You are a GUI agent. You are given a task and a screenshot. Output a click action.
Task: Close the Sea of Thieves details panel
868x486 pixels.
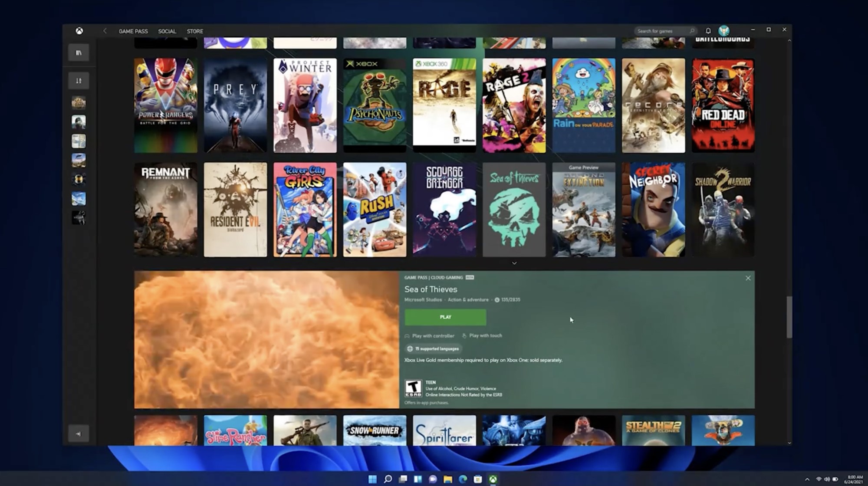point(748,278)
